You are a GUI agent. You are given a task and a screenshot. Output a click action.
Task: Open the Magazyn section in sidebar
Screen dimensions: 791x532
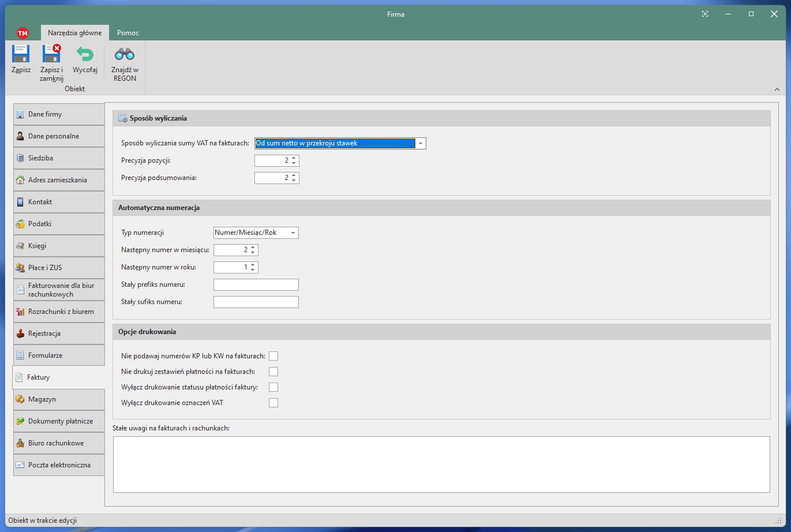59,399
